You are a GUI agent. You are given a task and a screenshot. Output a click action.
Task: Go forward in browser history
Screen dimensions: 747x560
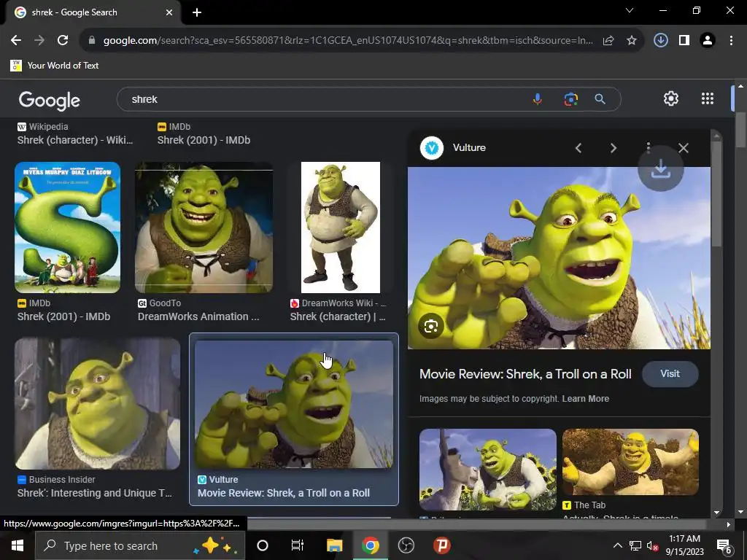point(39,41)
